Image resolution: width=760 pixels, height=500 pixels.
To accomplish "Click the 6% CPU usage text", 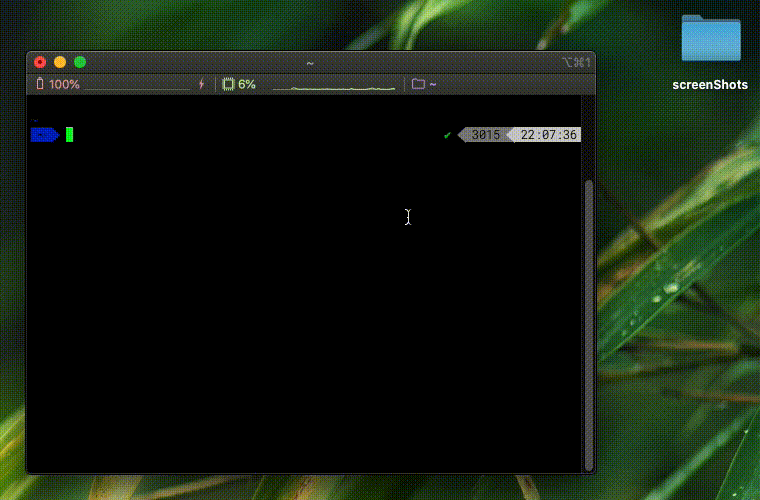I will [x=247, y=84].
